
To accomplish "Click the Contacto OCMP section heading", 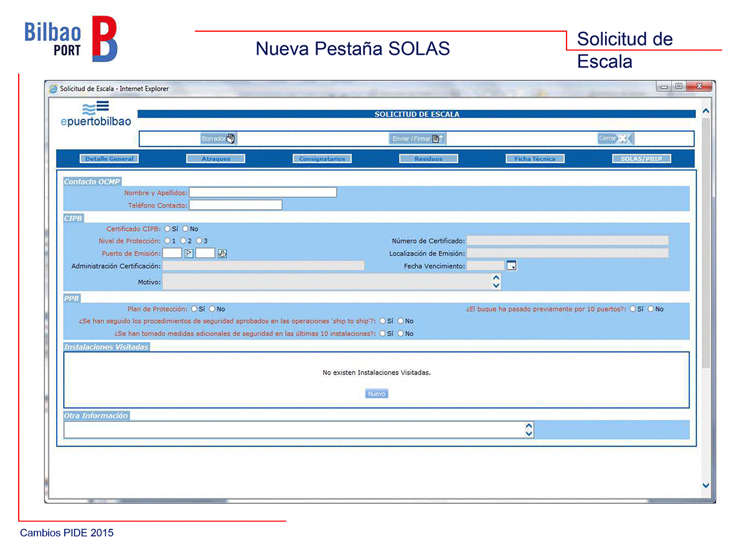I will point(92,182).
